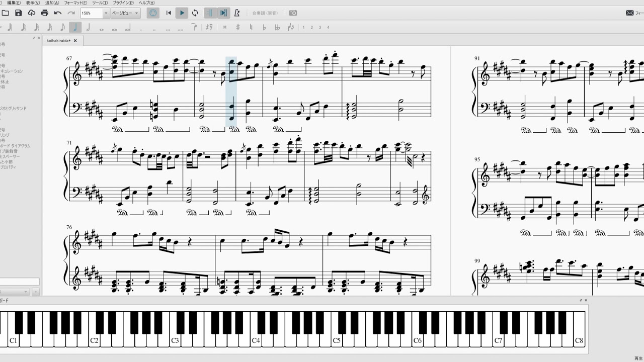The image size is (644, 362).
Task: Open the ページビュー view mode dropdown
Action: pos(125,13)
